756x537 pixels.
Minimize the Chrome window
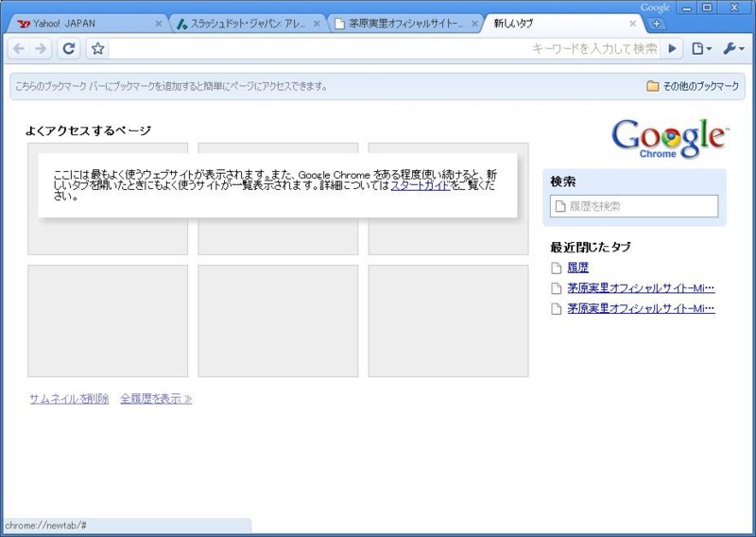pos(688,8)
